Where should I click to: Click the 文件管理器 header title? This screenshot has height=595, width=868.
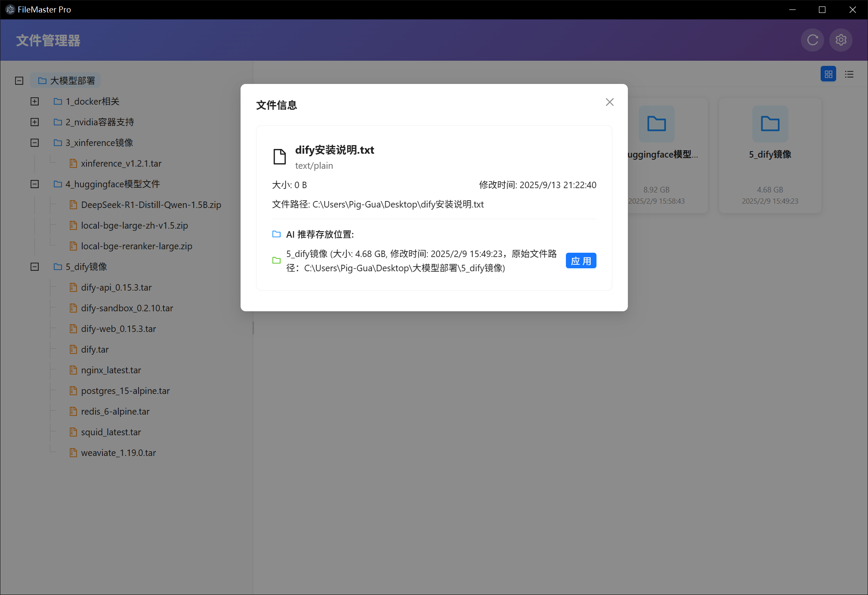click(x=48, y=40)
